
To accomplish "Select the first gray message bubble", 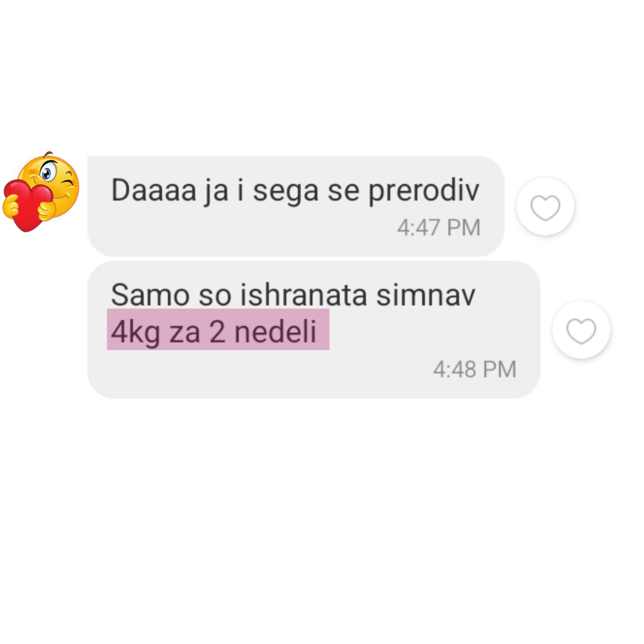I will point(296,206).
